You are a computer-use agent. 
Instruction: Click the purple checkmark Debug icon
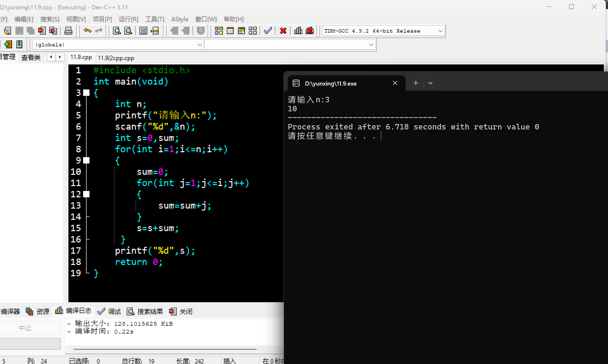tap(267, 31)
